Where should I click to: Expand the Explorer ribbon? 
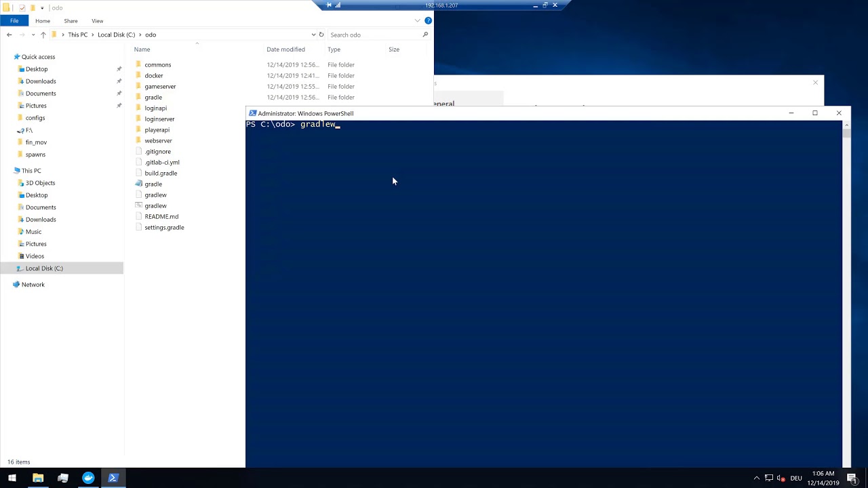417,20
